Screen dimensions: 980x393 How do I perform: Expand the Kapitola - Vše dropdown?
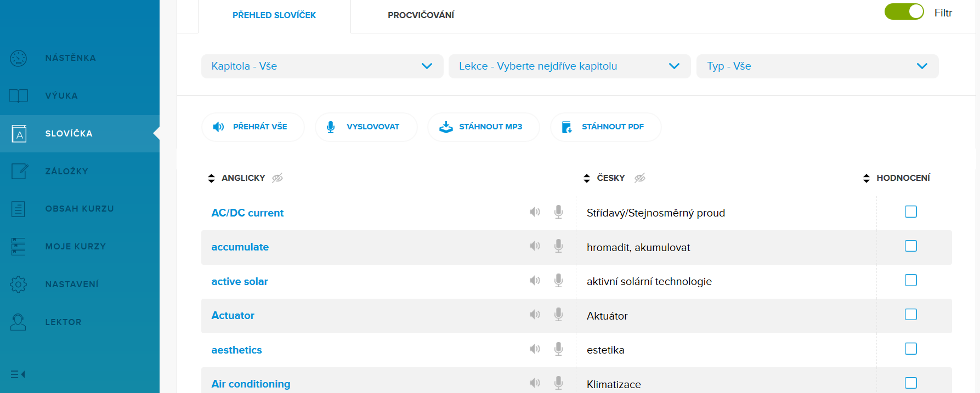322,66
